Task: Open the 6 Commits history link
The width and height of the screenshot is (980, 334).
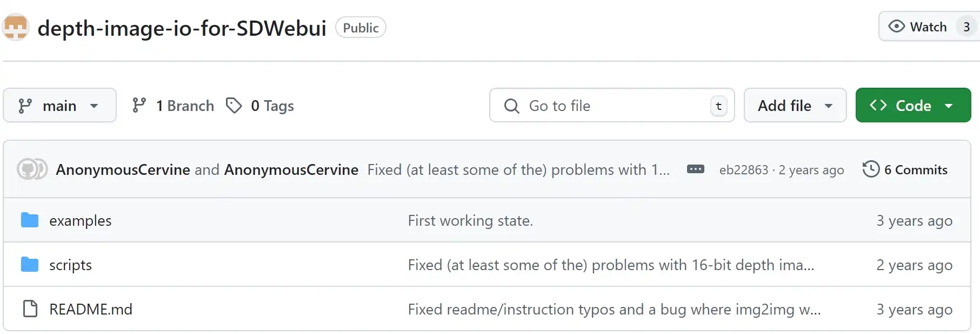Action: (905, 169)
